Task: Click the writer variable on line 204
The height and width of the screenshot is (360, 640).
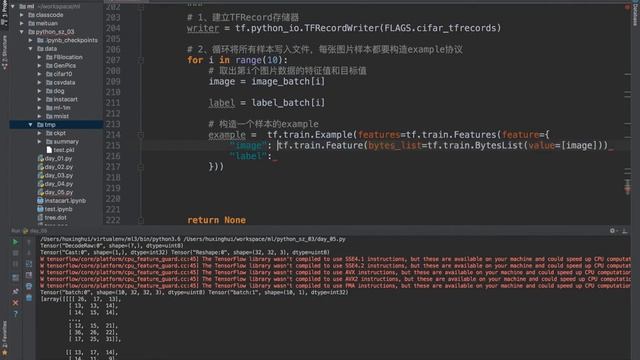Action: click(203, 28)
